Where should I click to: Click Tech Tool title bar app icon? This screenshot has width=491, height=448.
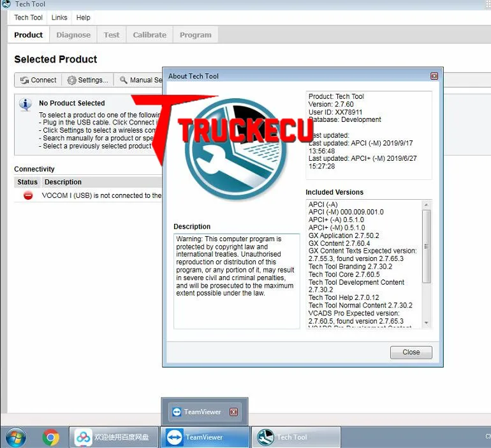pyautogui.click(x=6, y=4)
